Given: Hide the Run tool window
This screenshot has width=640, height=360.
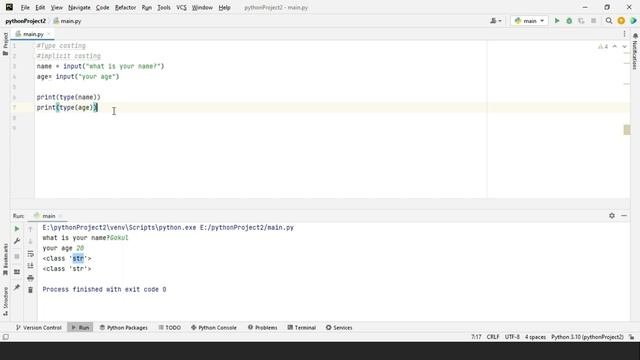Looking at the screenshot, I should [x=624, y=216].
